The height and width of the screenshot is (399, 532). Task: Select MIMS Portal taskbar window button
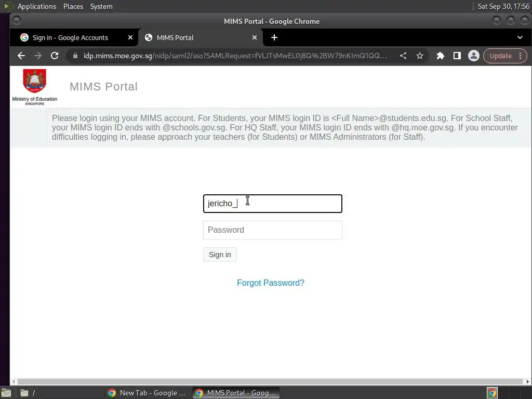point(236,393)
